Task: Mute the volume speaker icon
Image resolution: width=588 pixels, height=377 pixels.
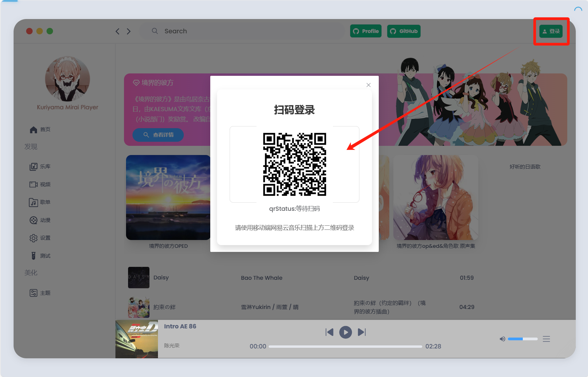Action: [x=502, y=339]
